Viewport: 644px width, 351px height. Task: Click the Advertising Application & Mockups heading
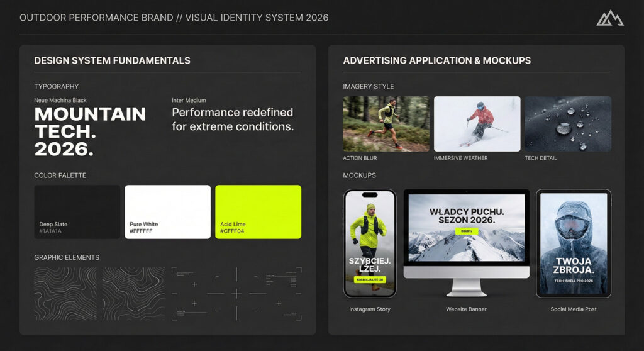click(436, 61)
